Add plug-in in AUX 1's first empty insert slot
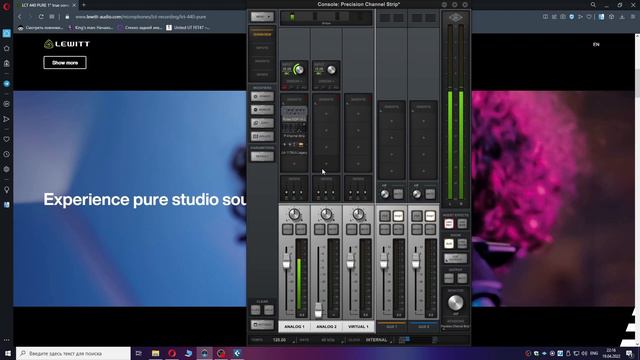640x360 pixels. point(391,121)
